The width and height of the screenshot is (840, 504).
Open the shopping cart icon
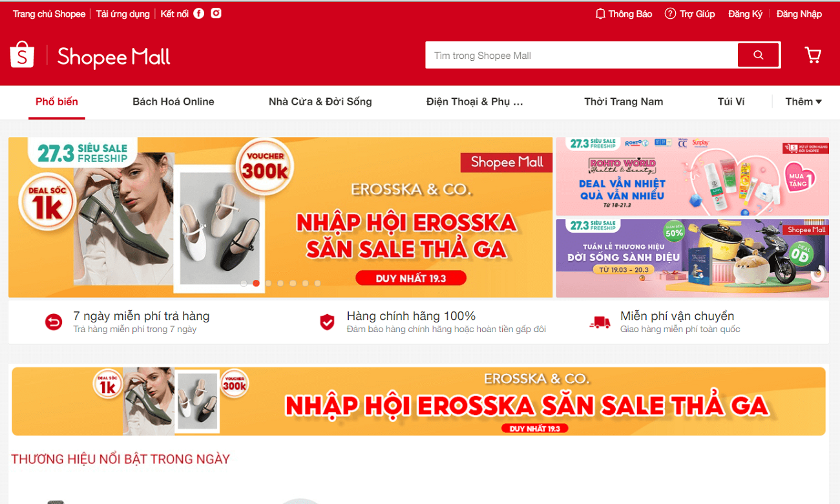(x=813, y=55)
